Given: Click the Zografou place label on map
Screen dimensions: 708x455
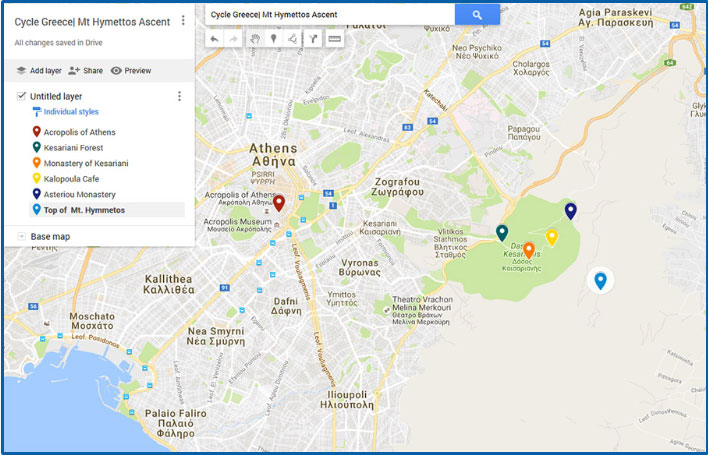Looking at the screenshot, I should coord(397,187).
